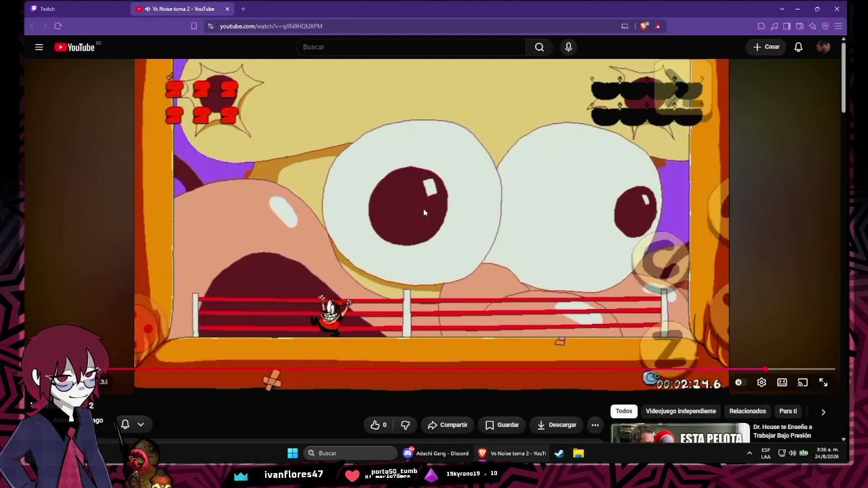The image size is (868, 488).
Task: Open the browser main menu
Action: click(x=838, y=26)
